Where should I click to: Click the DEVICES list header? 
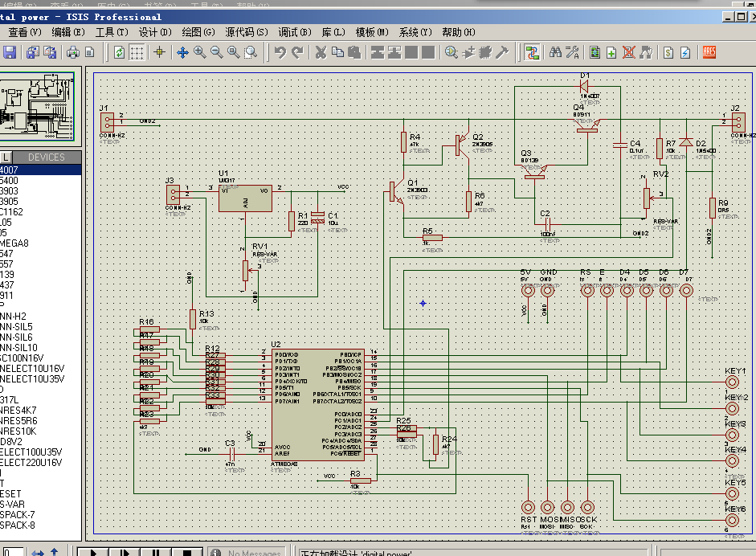click(47, 157)
